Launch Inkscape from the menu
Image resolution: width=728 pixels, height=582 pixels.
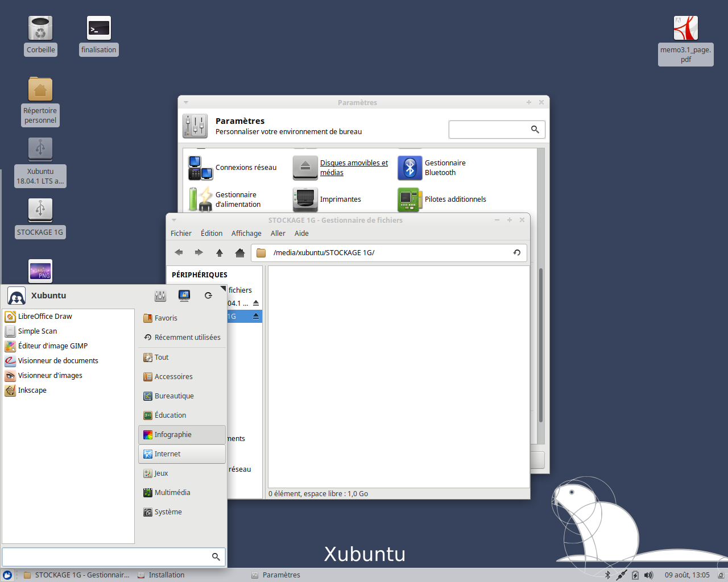[x=69, y=390]
